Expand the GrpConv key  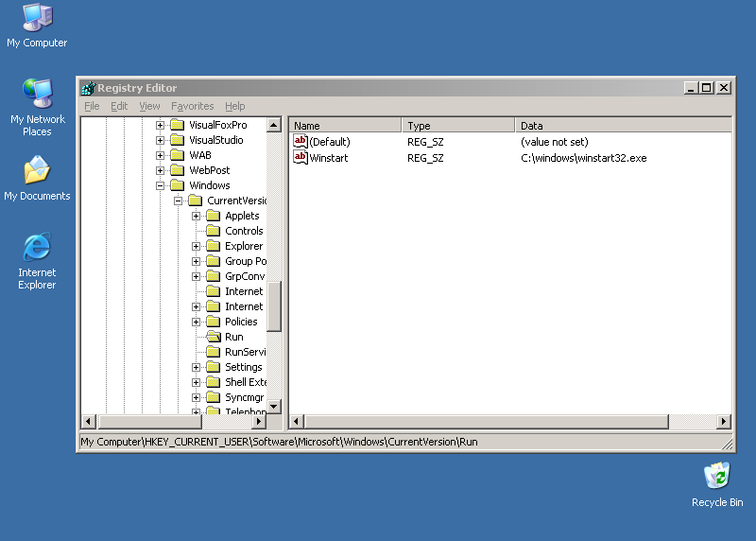(x=196, y=276)
